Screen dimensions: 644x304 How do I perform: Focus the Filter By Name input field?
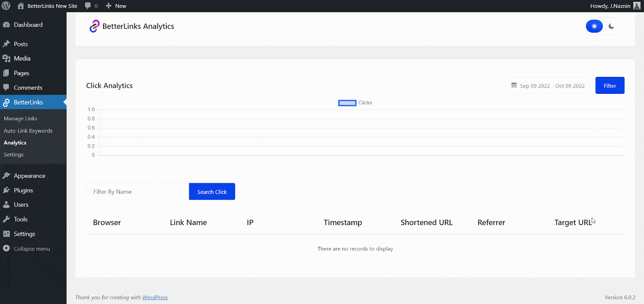point(138,192)
